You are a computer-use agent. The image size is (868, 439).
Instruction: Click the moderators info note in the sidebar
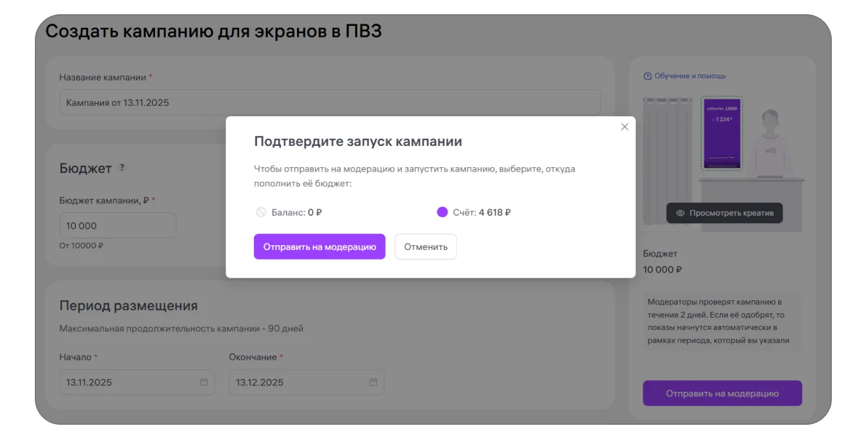pyautogui.click(x=722, y=322)
